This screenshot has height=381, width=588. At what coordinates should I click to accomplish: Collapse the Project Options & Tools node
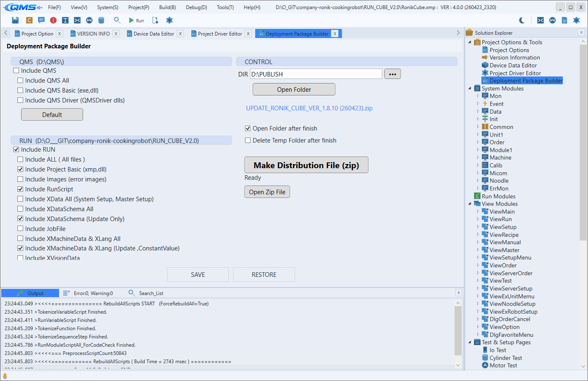(x=470, y=42)
